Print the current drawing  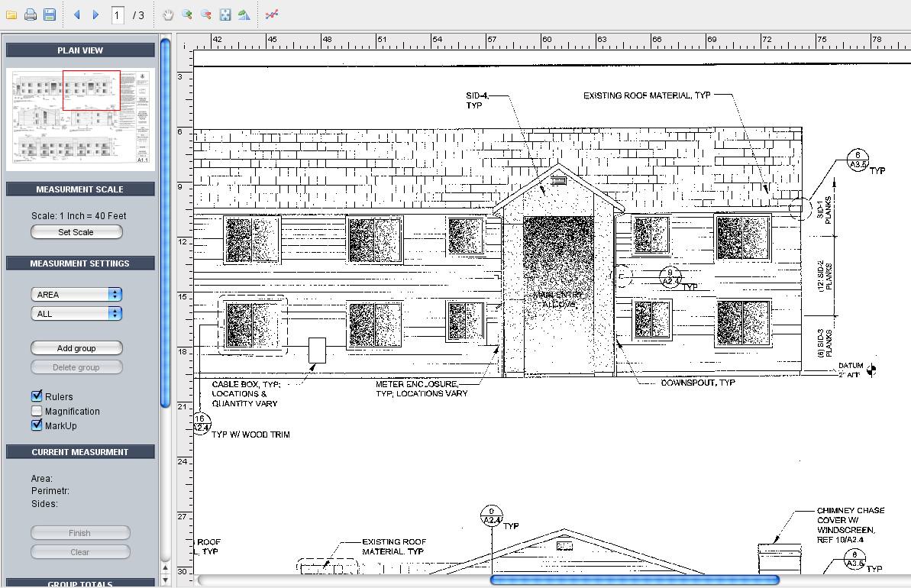tap(30, 14)
